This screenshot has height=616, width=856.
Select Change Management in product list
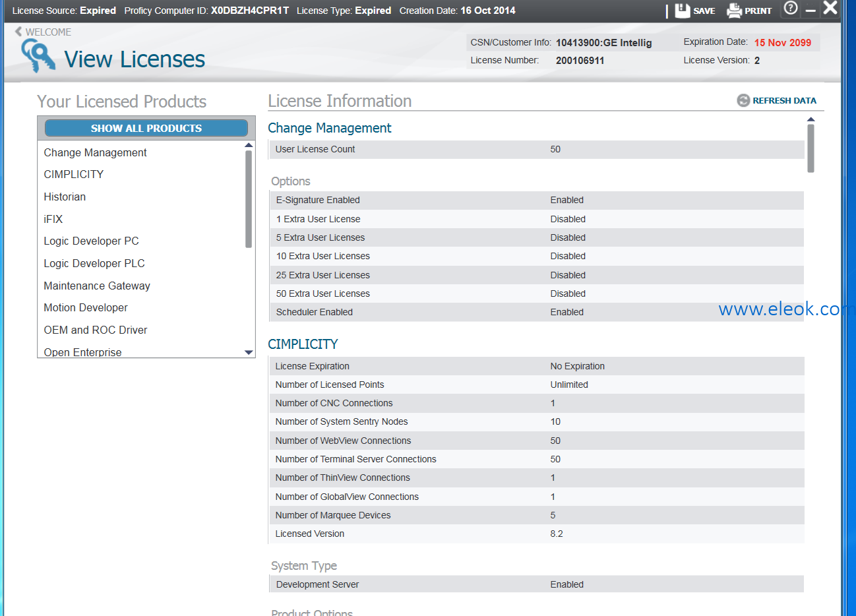(95, 152)
